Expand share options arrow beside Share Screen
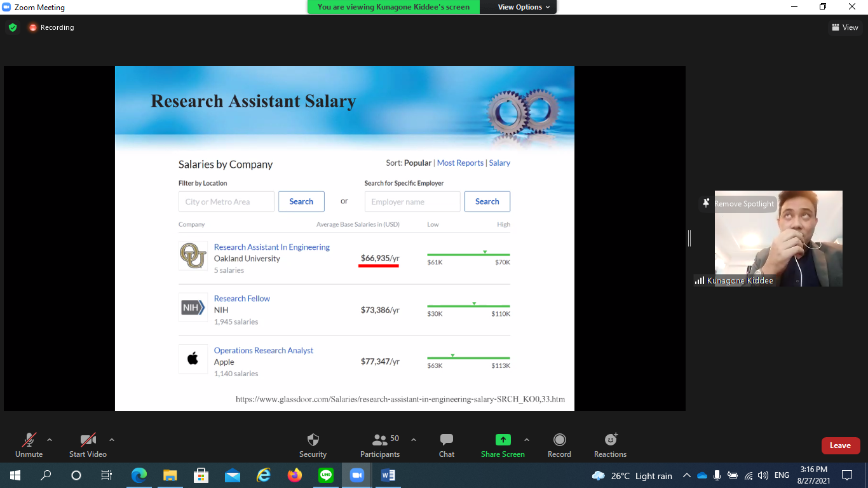Image resolution: width=868 pixels, height=488 pixels. [x=527, y=440]
